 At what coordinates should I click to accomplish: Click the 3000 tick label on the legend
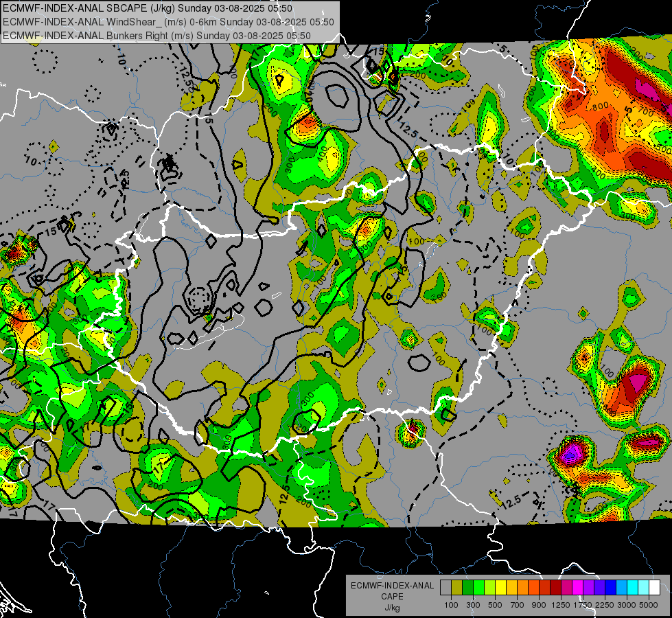coord(627,605)
